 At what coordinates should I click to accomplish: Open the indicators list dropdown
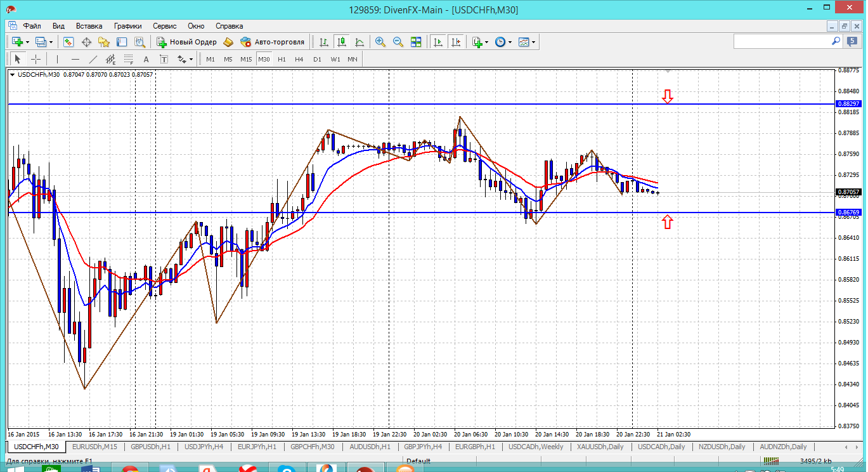(487, 42)
